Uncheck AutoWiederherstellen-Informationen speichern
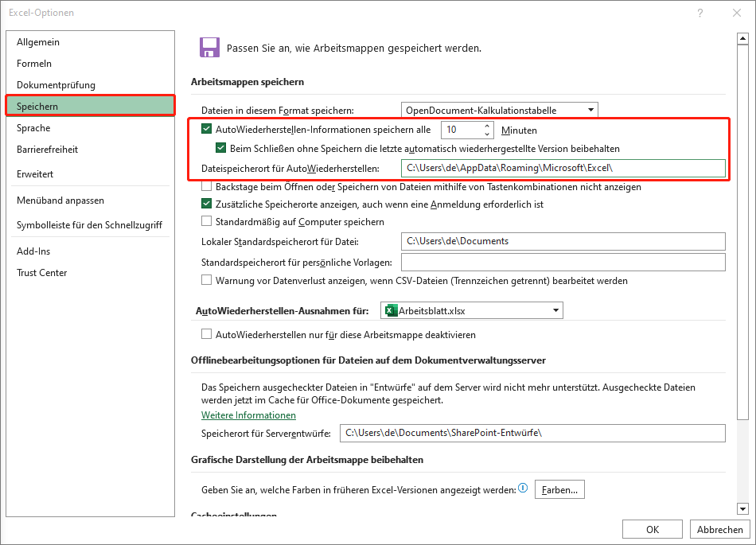The image size is (756, 545). pos(206,129)
